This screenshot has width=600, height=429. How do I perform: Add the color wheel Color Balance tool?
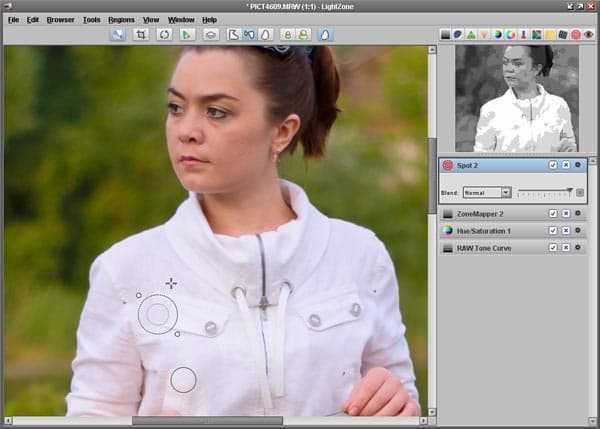point(510,35)
